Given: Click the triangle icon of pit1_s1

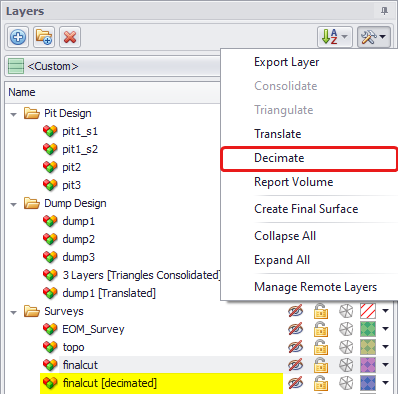Looking at the screenshot, I should tap(50, 131).
